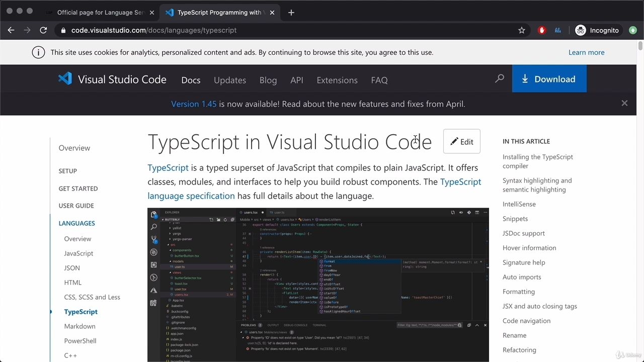This screenshot has height=362, width=644.
Task: Click the green Chrome update icon
Action: [633, 30]
